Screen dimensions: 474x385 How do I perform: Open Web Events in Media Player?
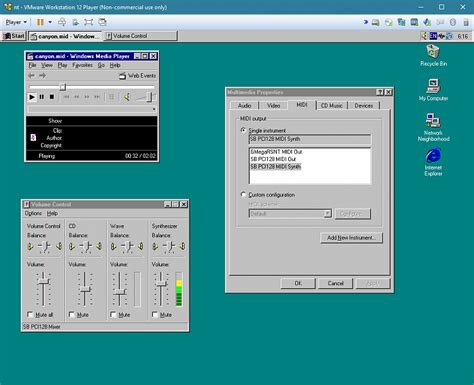pyautogui.click(x=137, y=76)
